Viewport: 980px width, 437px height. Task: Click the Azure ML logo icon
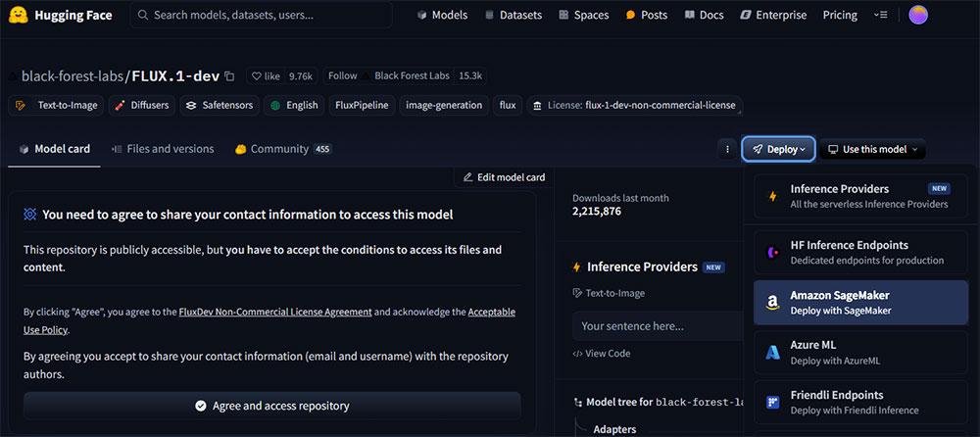pyautogui.click(x=772, y=353)
